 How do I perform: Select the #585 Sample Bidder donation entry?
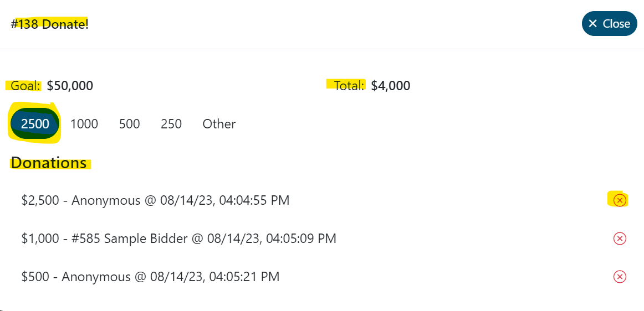178,239
